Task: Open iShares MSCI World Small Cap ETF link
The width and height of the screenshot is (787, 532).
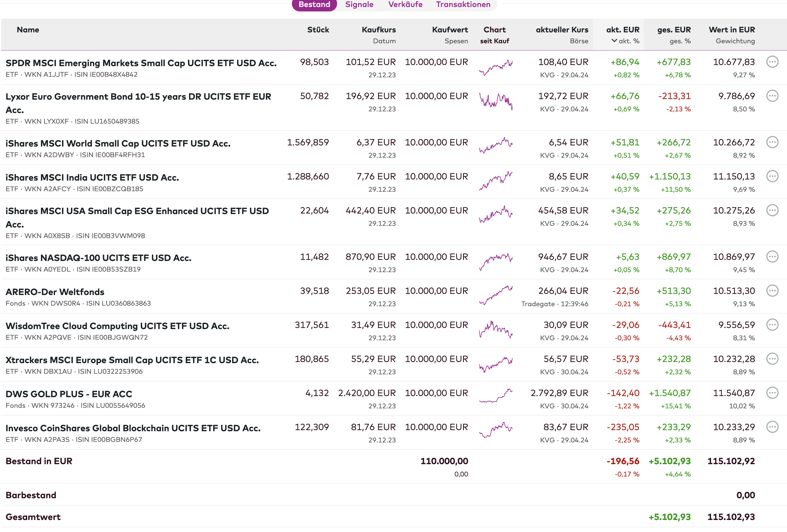Action: point(118,143)
